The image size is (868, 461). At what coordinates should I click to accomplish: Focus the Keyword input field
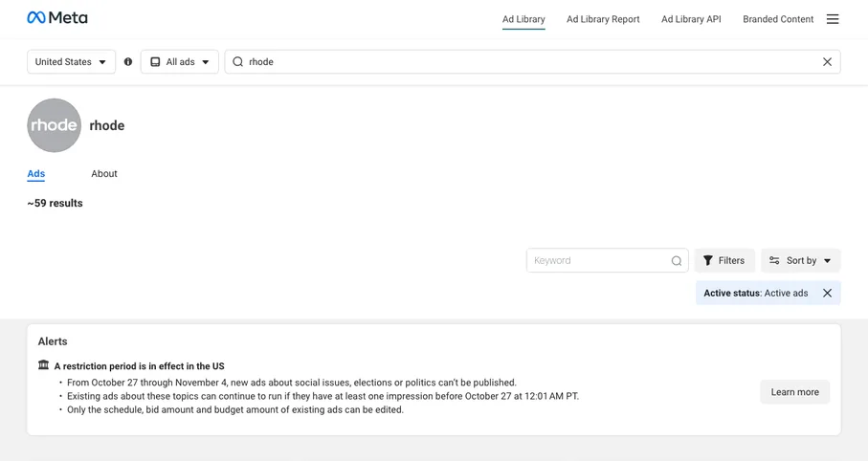point(608,261)
